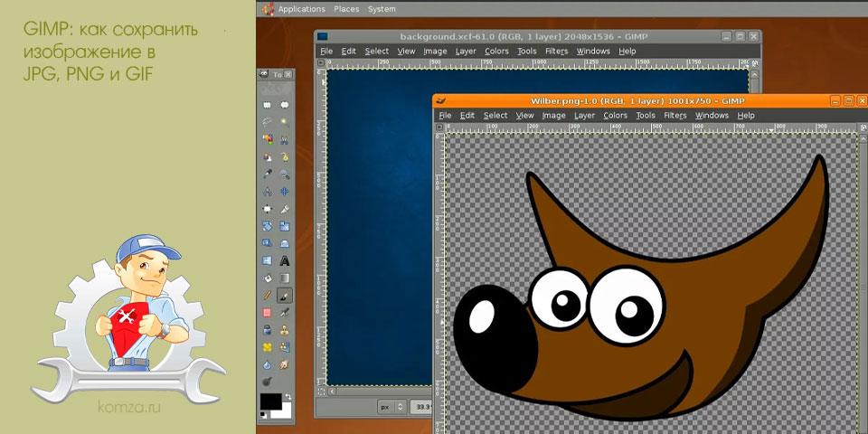Activate the Airbrush tool
This screenshot has width=868, height=434.
[285, 313]
